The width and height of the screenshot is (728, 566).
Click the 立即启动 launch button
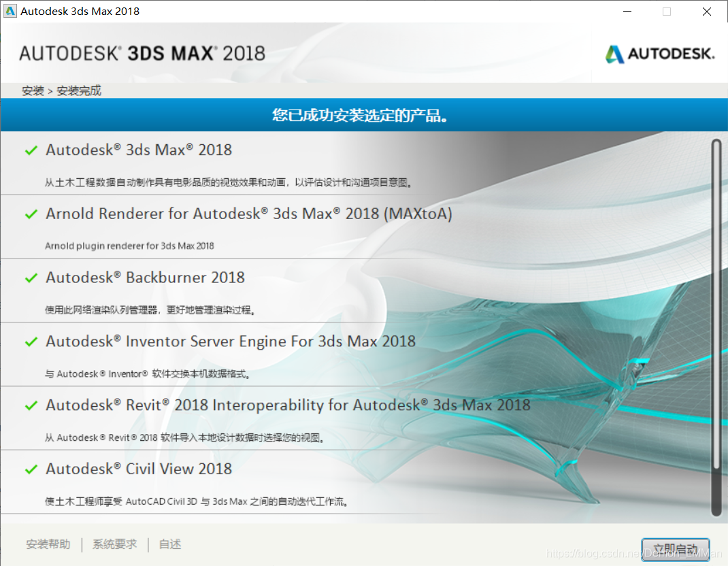675,549
